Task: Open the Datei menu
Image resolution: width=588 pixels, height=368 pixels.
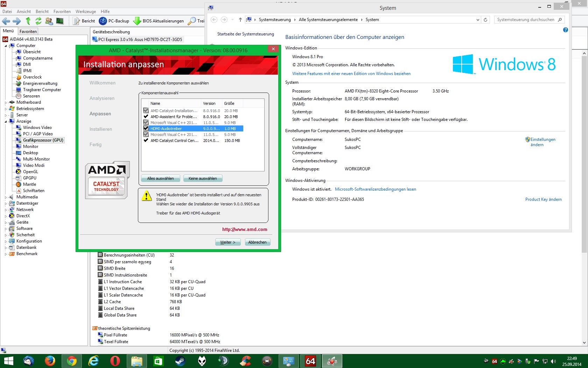Action: pyautogui.click(x=7, y=12)
